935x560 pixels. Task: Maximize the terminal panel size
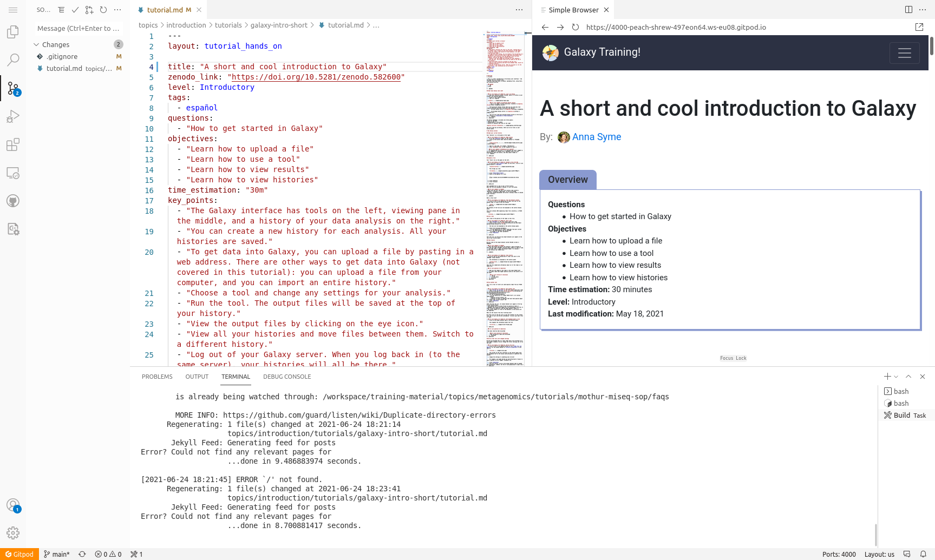point(908,377)
